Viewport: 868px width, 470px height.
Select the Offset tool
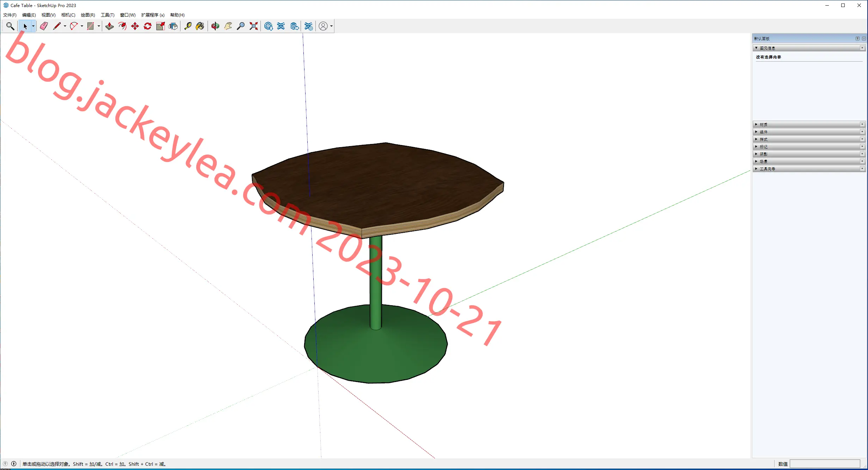(122, 26)
